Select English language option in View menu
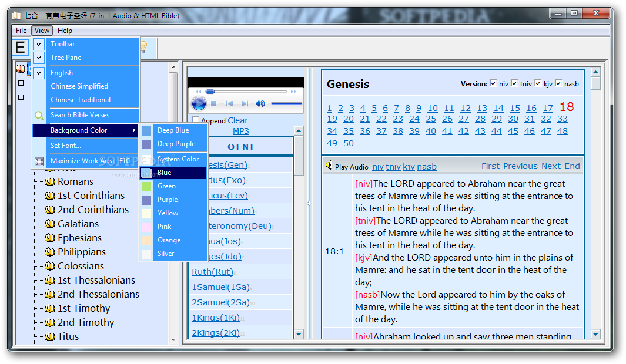Viewport: 626px width, 364px height. click(62, 73)
